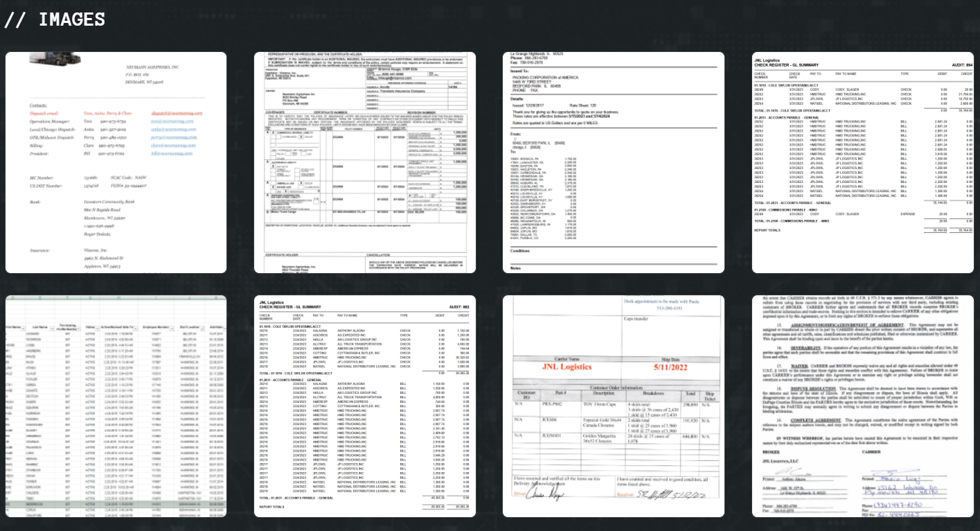
Task: Open the green-header spreadsheet thumbnail
Action: 116,406
